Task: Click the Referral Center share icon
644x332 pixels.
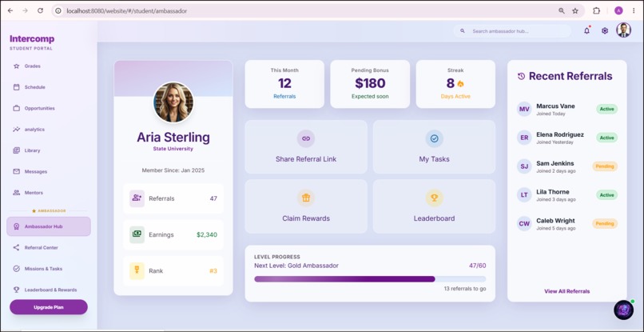Action: 17,248
